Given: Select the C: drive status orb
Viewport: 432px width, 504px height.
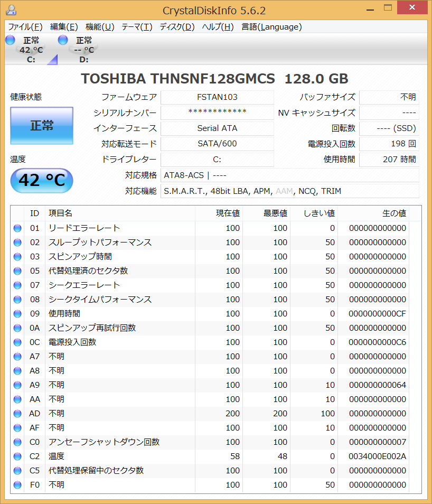Looking at the screenshot, I should (10, 40).
